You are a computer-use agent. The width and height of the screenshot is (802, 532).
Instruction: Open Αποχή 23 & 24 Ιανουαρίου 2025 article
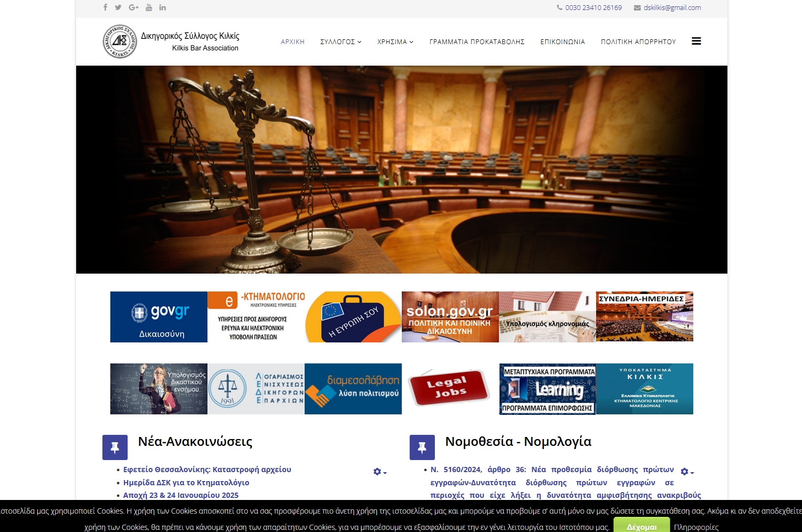click(181, 495)
